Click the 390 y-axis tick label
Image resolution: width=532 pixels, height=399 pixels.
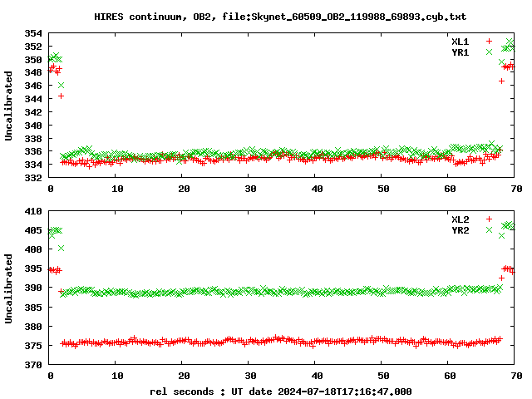[x=33, y=288]
